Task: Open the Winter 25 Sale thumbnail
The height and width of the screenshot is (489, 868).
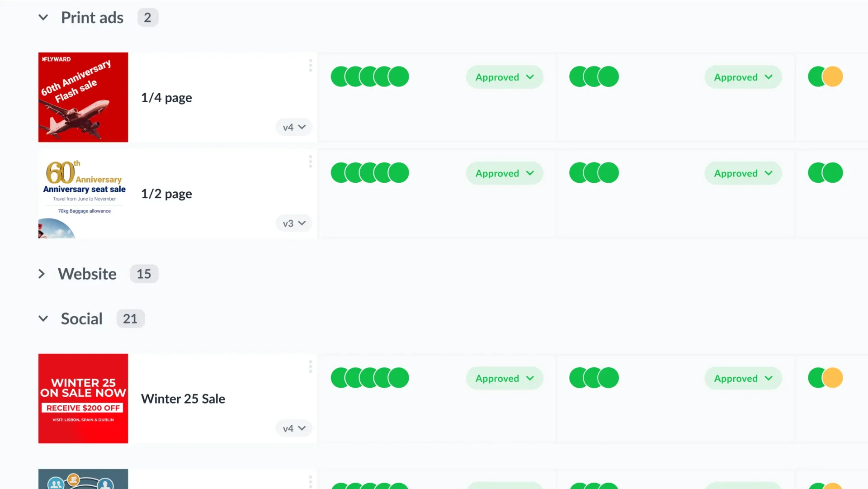Action: pos(83,398)
